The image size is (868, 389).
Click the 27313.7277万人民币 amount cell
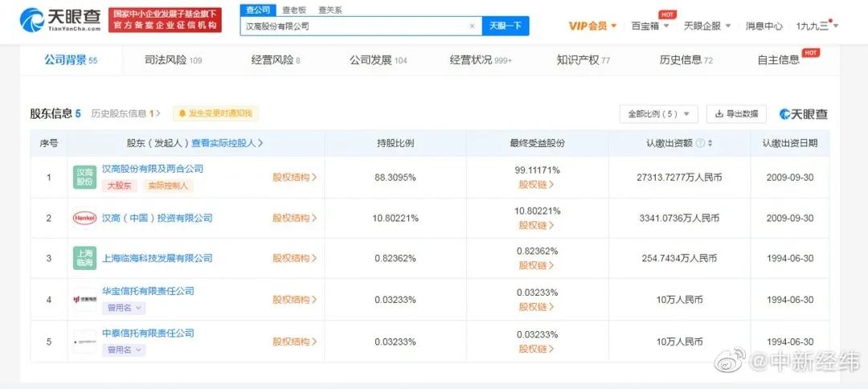click(679, 178)
